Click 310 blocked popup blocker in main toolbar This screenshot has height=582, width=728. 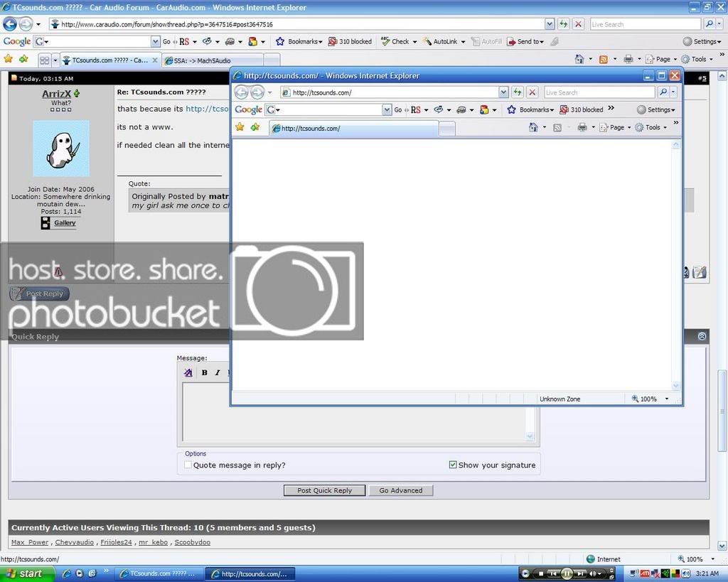click(350, 41)
